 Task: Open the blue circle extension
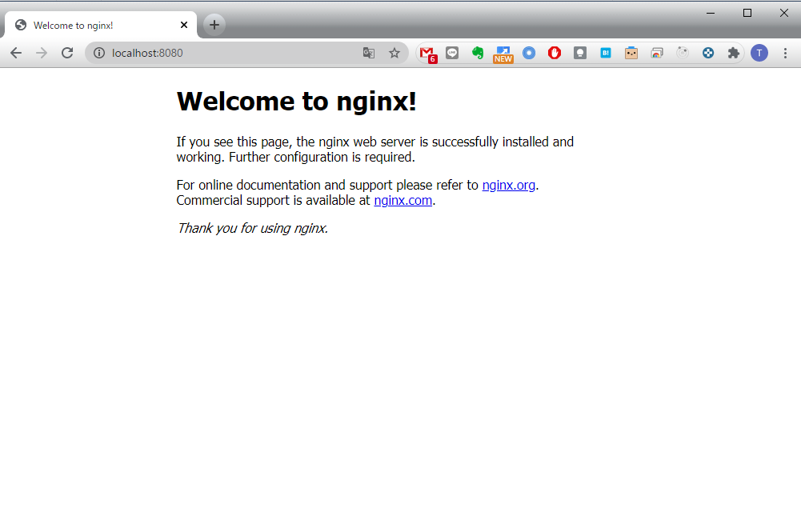529,53
